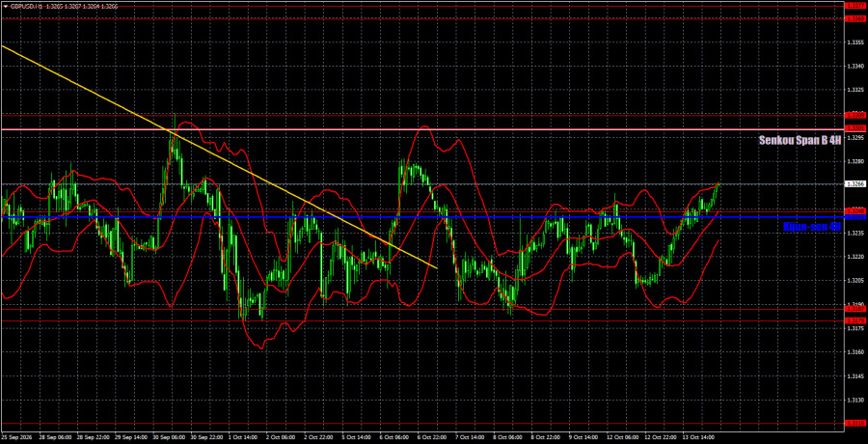The image size is (868, 444).
Task: Click the 1.3355 price scale value
Action: (855, 42)
